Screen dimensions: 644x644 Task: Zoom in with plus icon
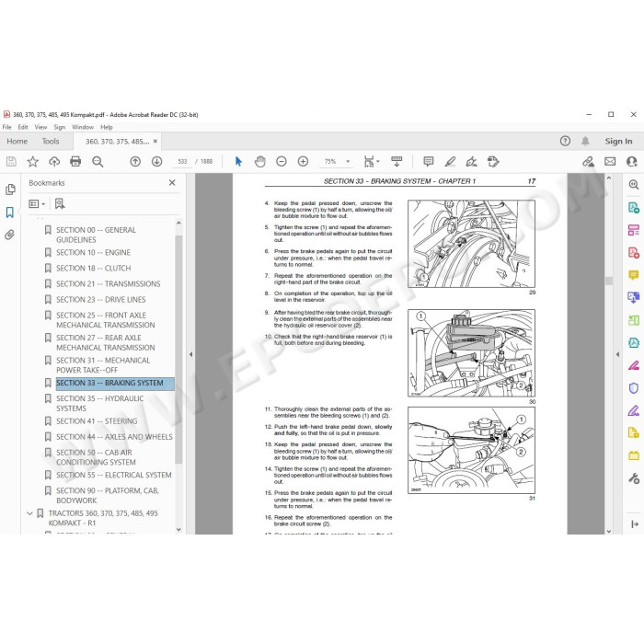coord(303,161)
